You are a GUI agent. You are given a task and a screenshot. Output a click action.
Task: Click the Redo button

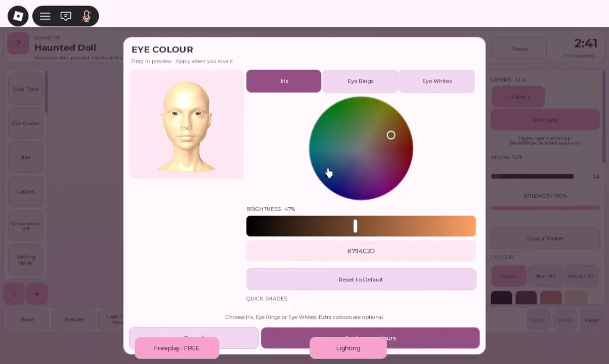point(565,320)
